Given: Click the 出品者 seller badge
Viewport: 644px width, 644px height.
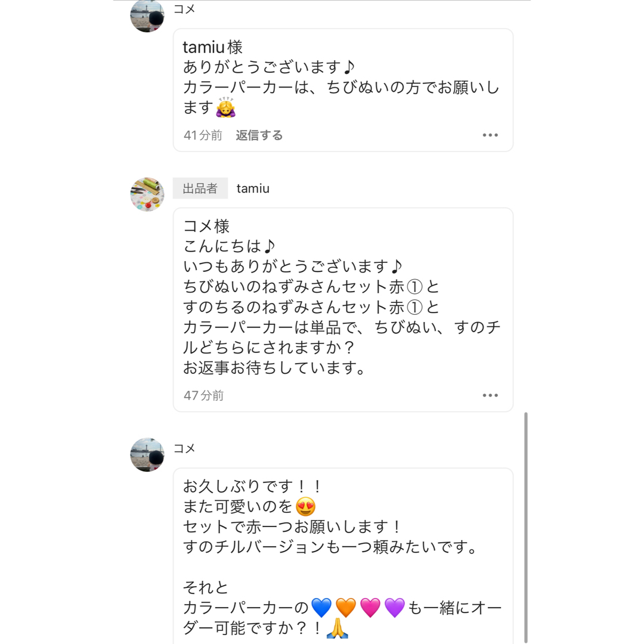Looking at the screenshot, I should (200, 188).
